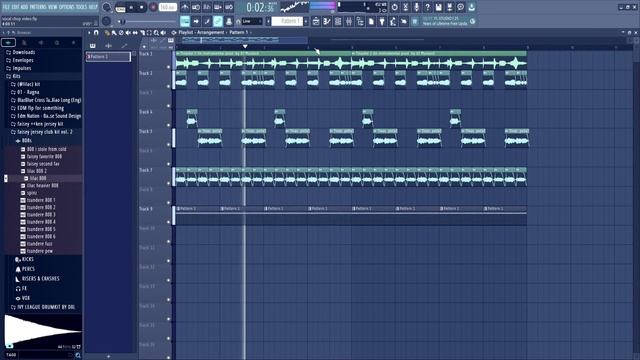Screen dimensions: 640x360
Task: Toggle wait for input before recording
Action: point(196,7)
